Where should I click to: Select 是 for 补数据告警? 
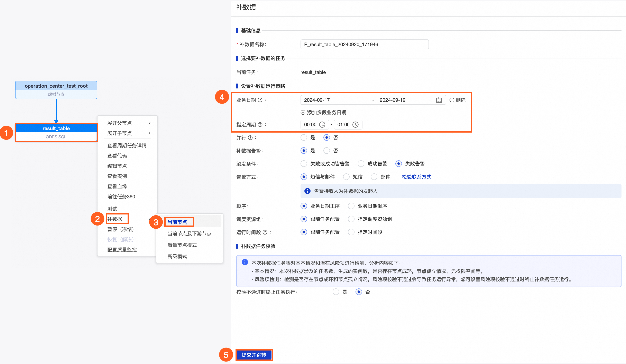304,151
